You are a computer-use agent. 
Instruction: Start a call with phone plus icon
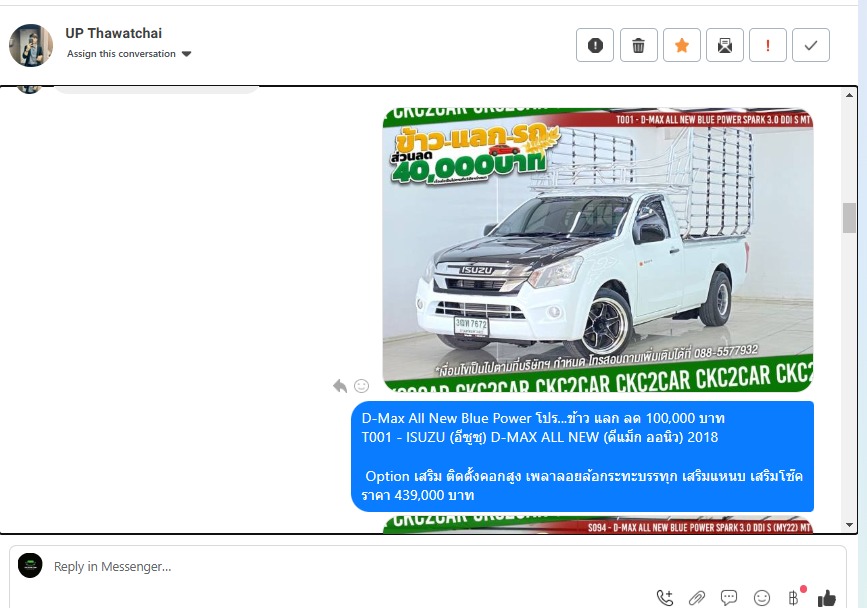[665, 597]
